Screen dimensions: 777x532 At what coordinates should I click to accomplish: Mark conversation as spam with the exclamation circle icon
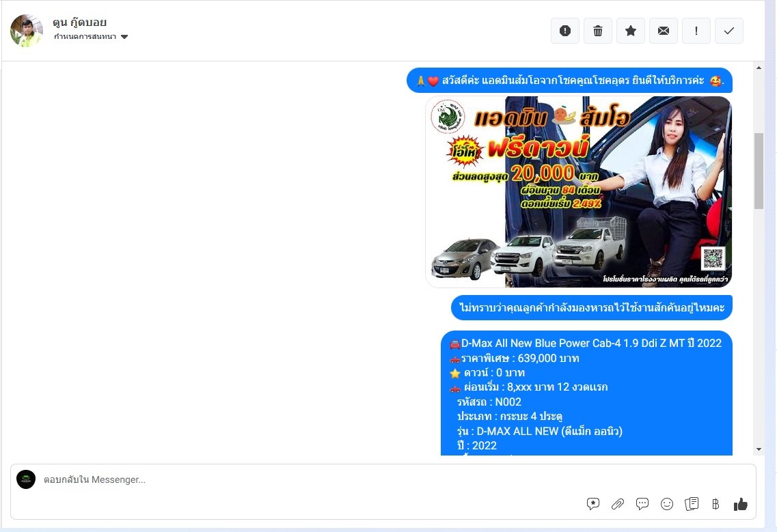[565, 31]
